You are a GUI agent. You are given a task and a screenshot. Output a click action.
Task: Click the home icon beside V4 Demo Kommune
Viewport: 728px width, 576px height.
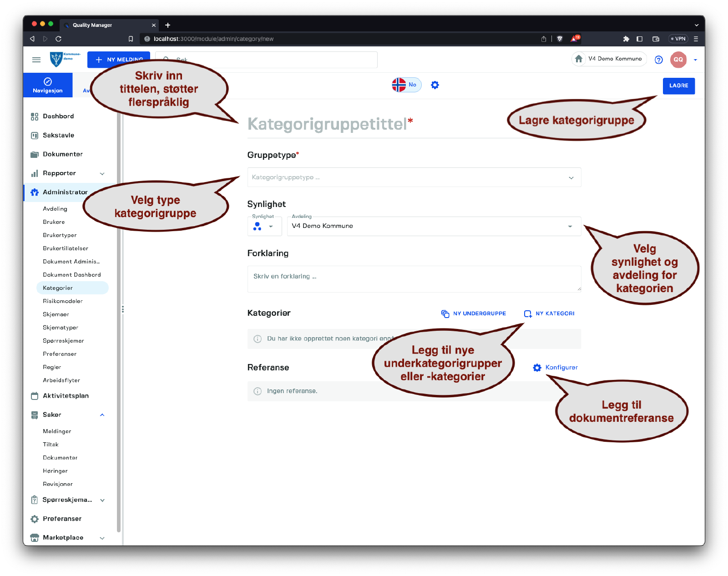pos(579,59)
